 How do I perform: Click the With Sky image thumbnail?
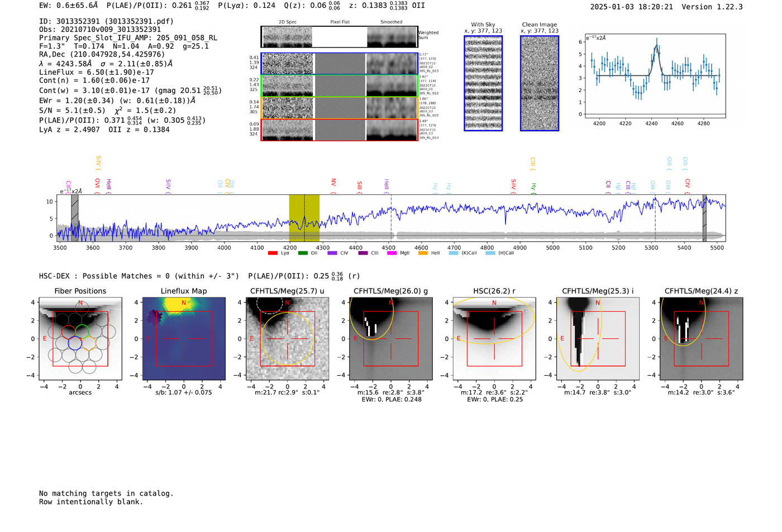pyautogui.click(x=483, y=83)
